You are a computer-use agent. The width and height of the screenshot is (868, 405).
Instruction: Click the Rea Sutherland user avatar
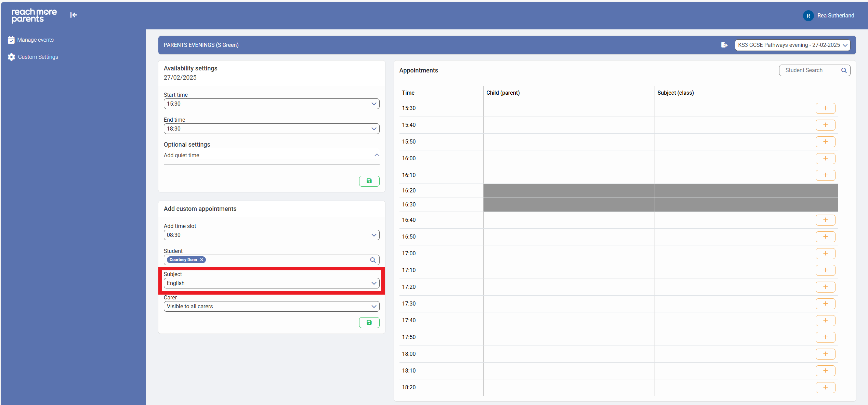(808, 16)
